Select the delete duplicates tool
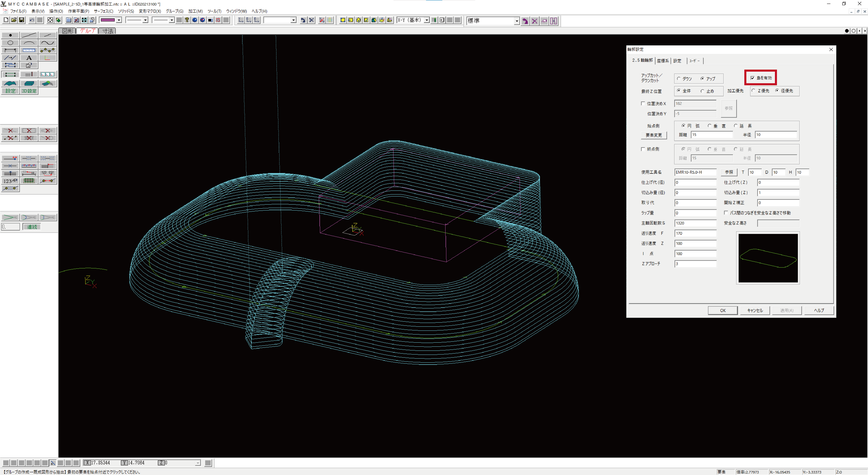The width and height of the screenshot is (868, 475). click(29, 138)
